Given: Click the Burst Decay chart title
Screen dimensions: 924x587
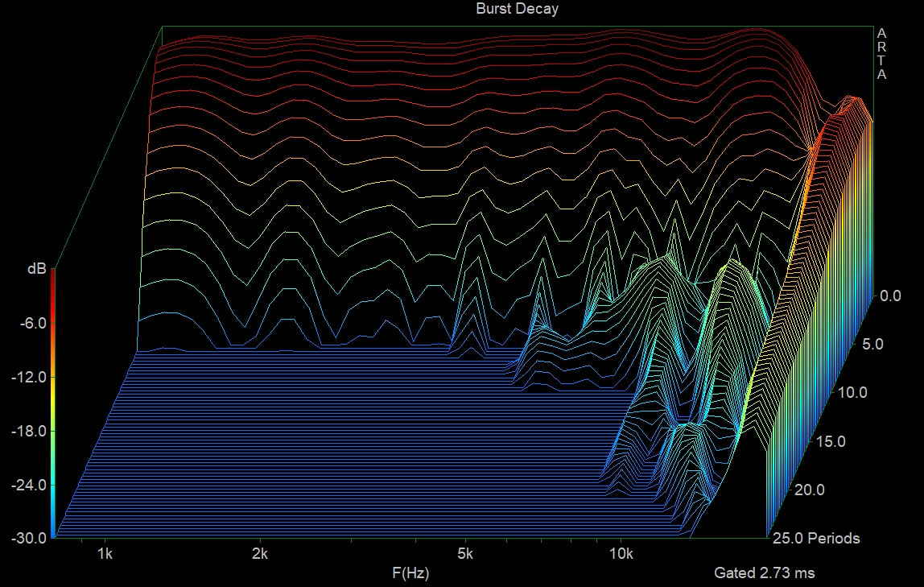Looking at the screenshot, I should click(517, 9).
